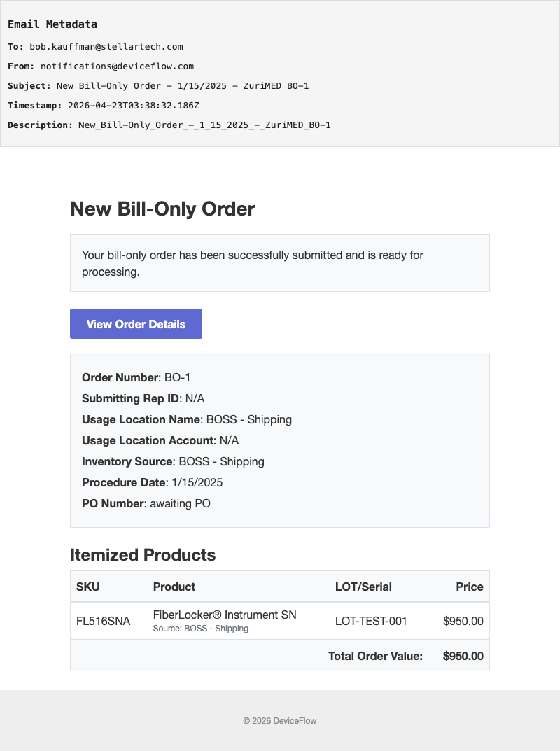This screenshot has width=560, height=751.
Task: Click the Description filename value
Action: (204, 125)
